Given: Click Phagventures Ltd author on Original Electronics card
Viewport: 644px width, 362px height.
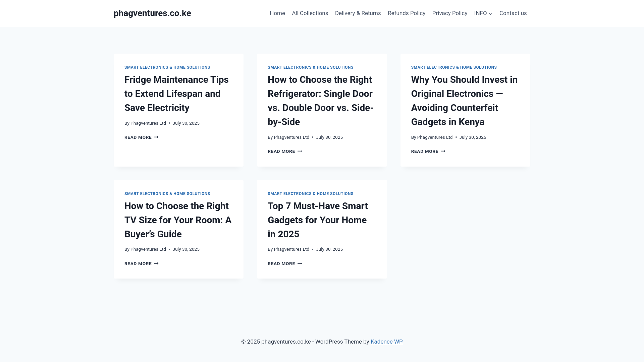Looking at the screenshot, I should (x=435, y=137).
